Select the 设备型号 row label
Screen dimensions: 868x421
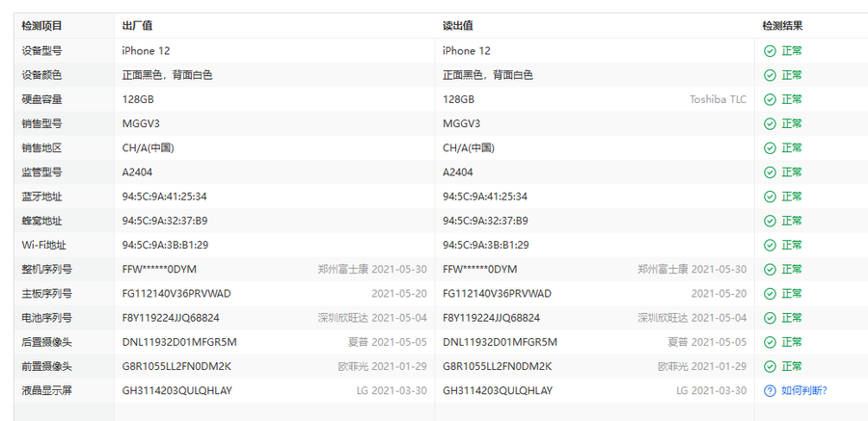tap(42, 51)
